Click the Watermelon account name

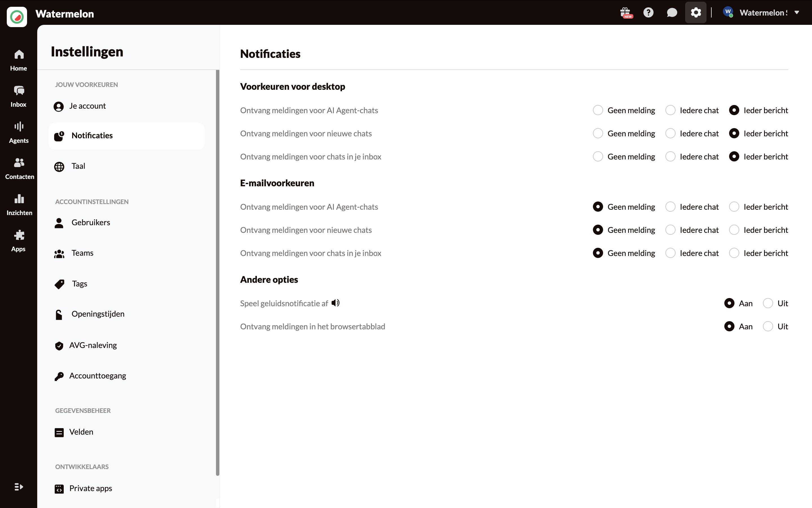pos(763,13)
